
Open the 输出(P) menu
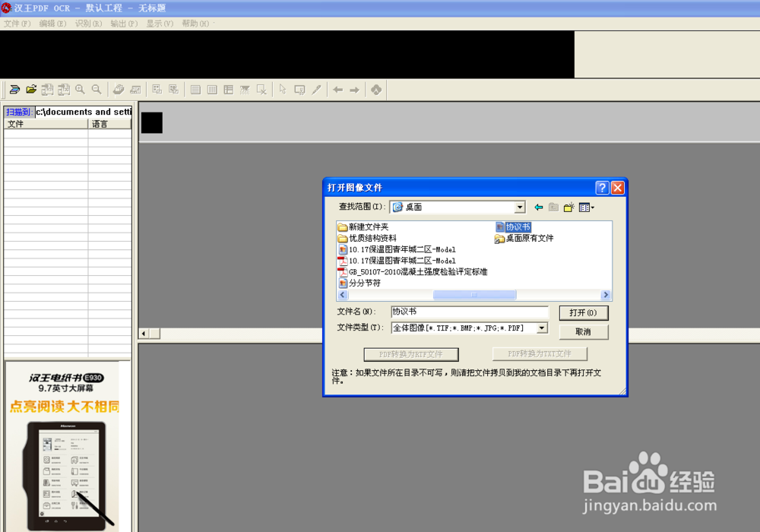[x=124, y=24]
